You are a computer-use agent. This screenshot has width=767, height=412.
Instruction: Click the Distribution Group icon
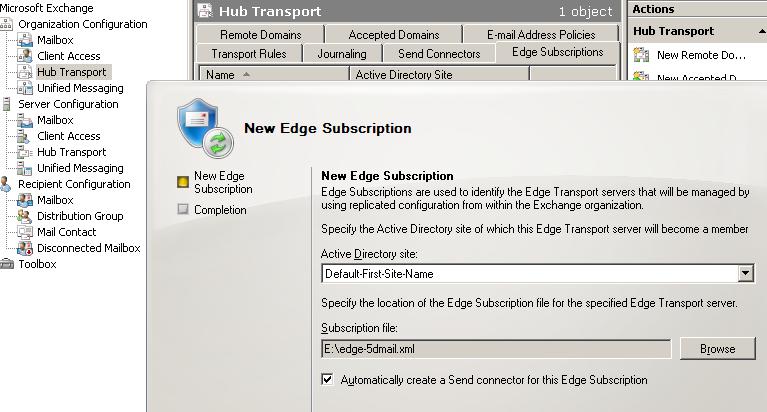point(26,216)
